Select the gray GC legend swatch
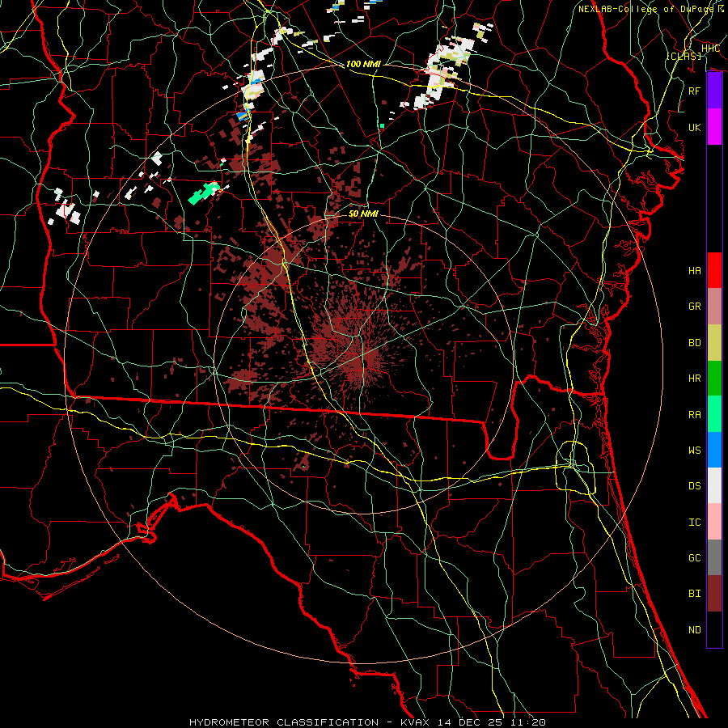 tap(714, 557)
